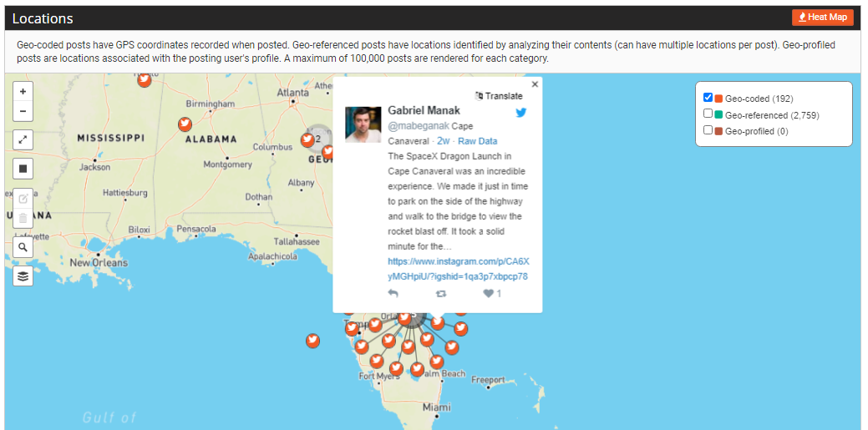Click the Atlanta label on the map
This screenshot has height=430, width=868.
click(x=293, y=92)
